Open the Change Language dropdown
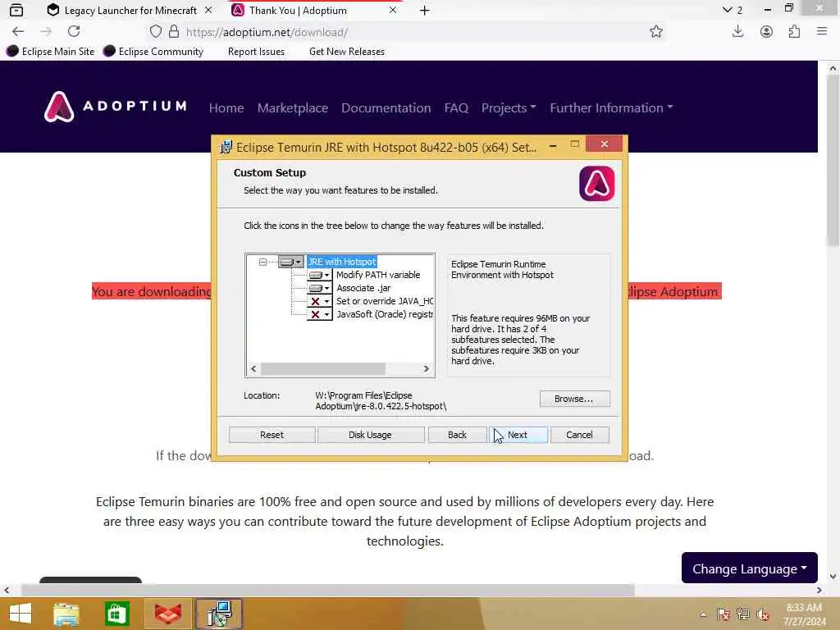The height and width of the screenshot is (630, 840). (x=749, y=568)
